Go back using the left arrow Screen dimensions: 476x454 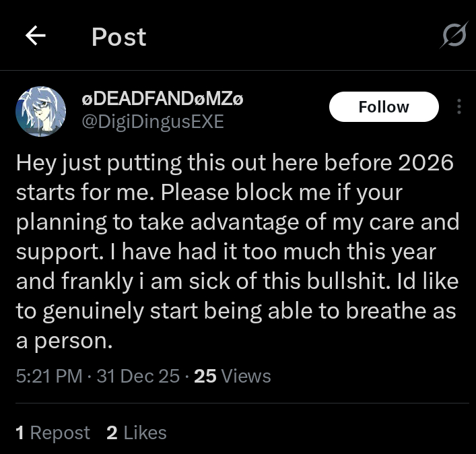click(x=36, y=36)
